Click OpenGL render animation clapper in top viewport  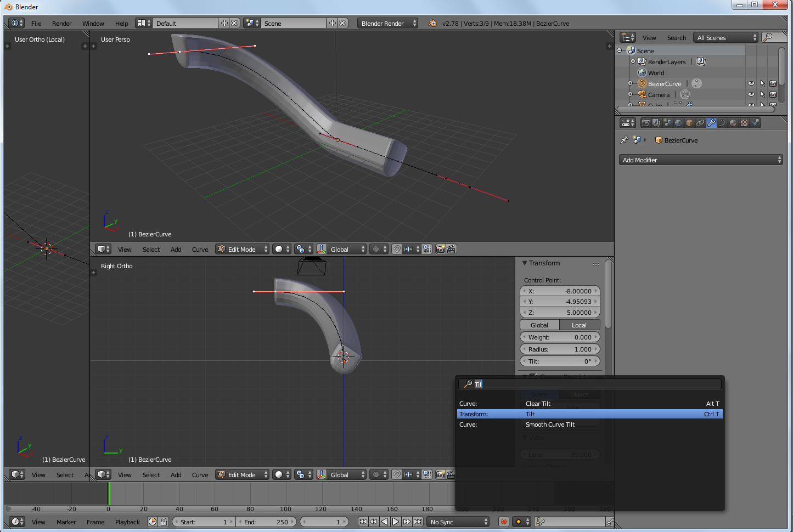pos(451,249)
